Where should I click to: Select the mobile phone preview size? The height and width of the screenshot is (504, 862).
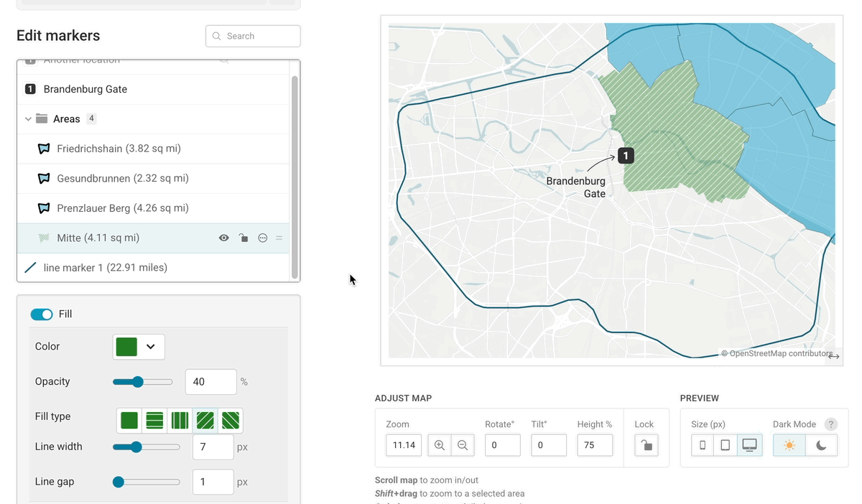coord(703,445)
